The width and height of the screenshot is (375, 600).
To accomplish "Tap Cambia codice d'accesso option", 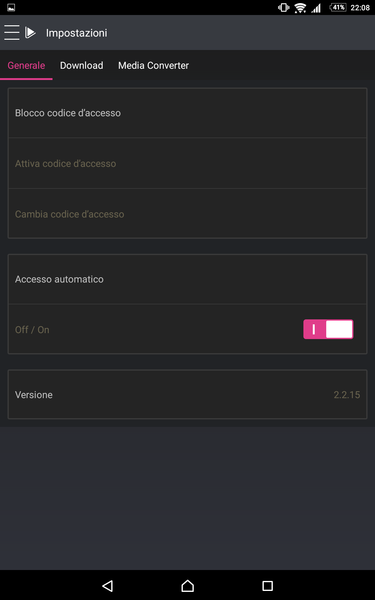I will pos(188,214).
